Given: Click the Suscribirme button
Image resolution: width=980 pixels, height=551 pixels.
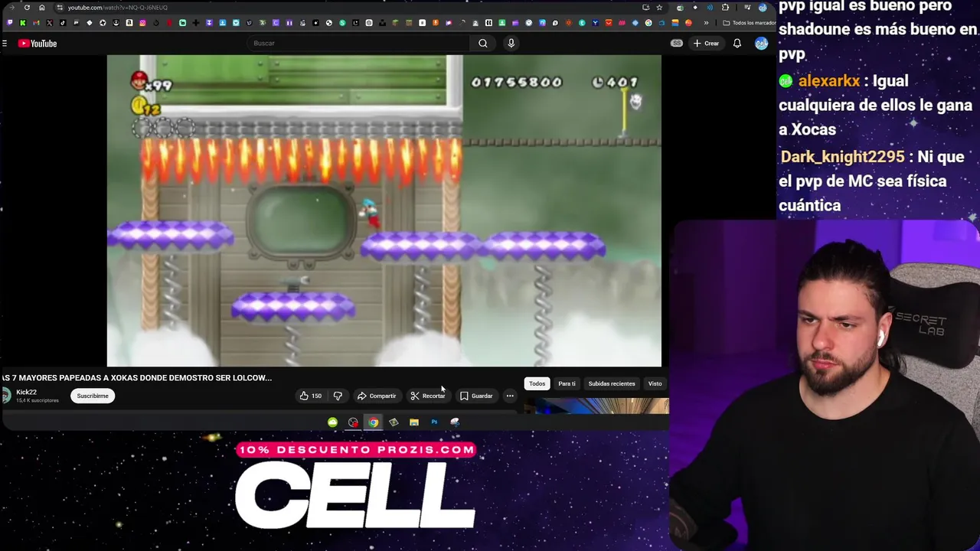Looking at the screenshot, I should (x=93, y=396).
